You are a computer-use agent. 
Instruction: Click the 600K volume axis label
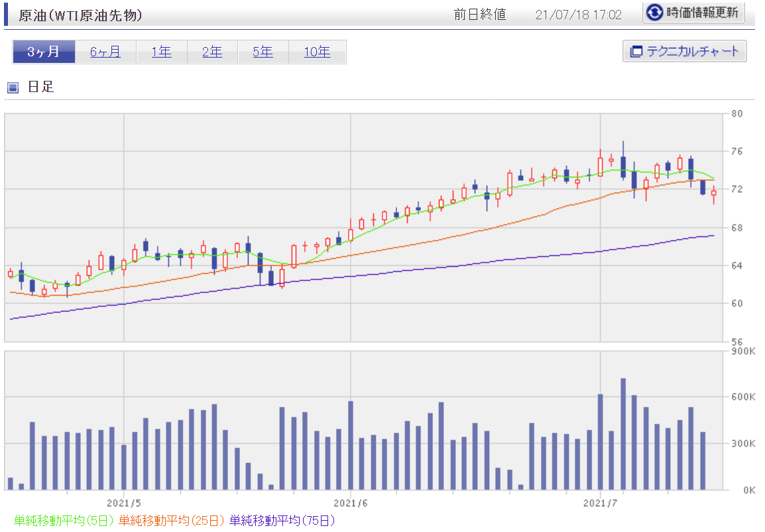(x=744, y=397)
